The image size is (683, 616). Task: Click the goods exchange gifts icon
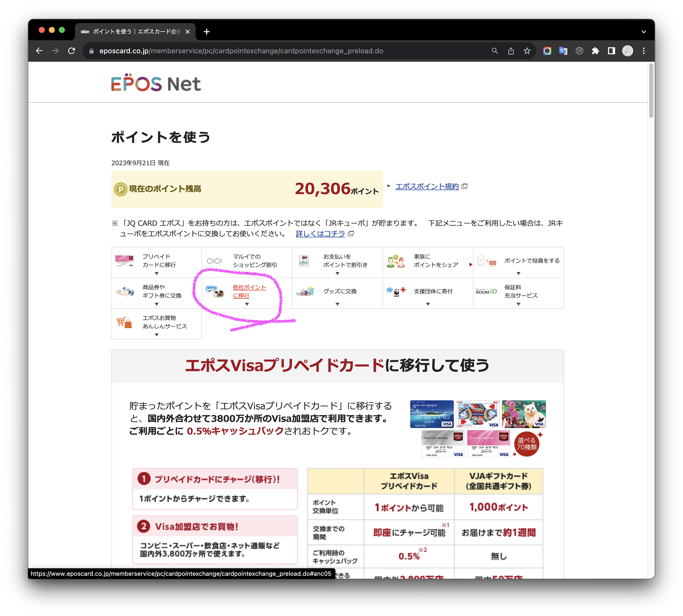(x=305, y=291)
